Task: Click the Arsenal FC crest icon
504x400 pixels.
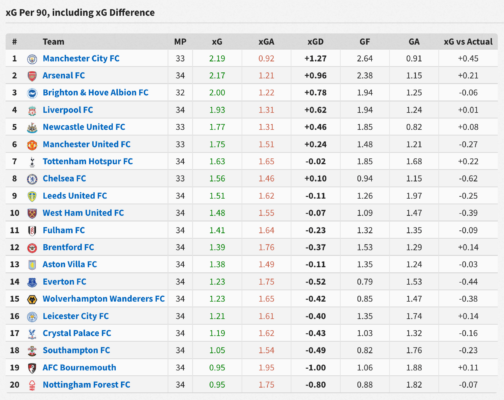Action: point(32,76)
